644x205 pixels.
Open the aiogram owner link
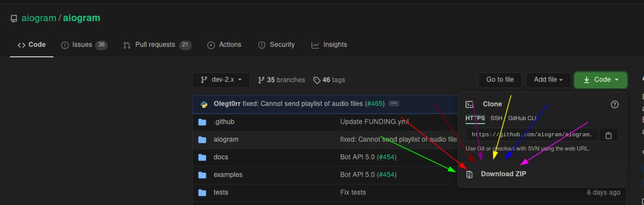click(39, 18)
